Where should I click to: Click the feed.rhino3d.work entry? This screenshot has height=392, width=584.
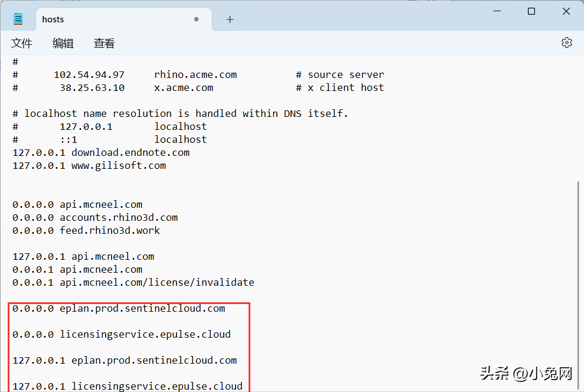(x=109, y=230)
